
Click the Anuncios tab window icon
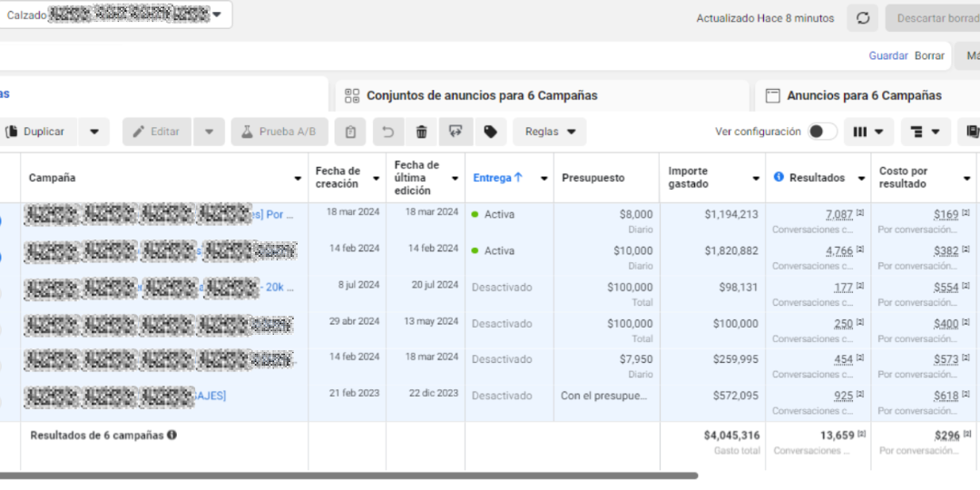[773, 95]
